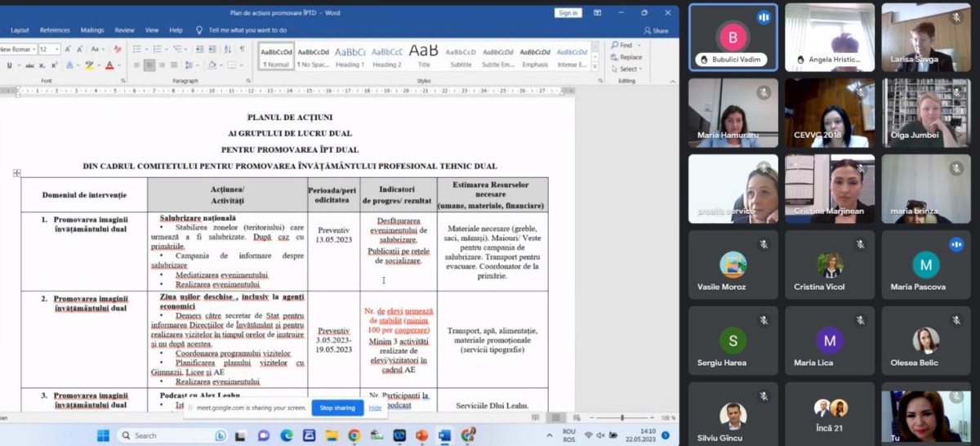Open font color dropdown arrow
Screen dimensions: 980x446
point(119,65)
